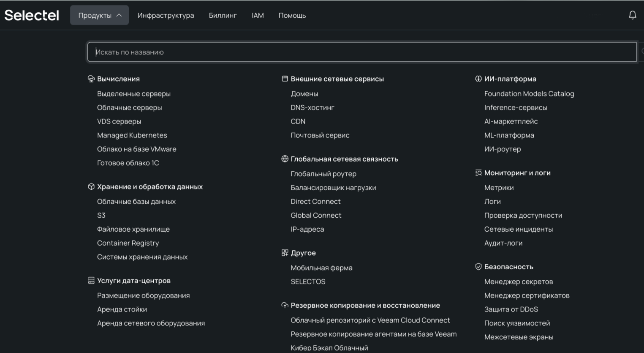Open the Инфраструктура menu
The width and height of the screenshot is (644, 353).
(166, 15)
